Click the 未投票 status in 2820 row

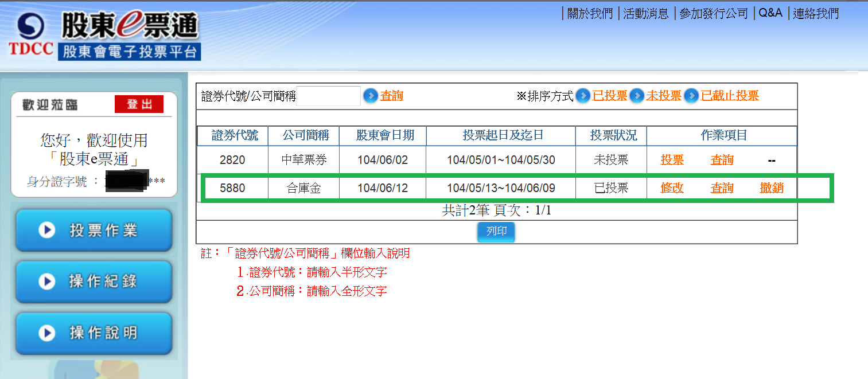pyautogui.click(x=612, y=160)
